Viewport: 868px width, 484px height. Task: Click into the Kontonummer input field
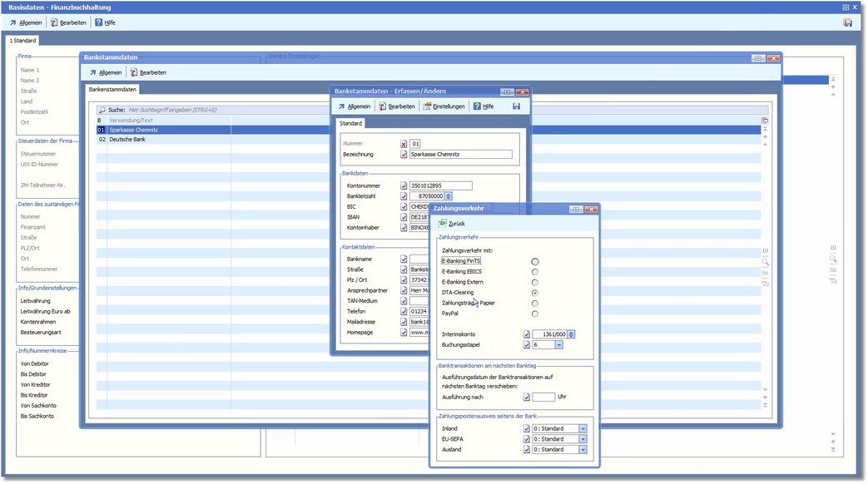[x=440, y=185]
